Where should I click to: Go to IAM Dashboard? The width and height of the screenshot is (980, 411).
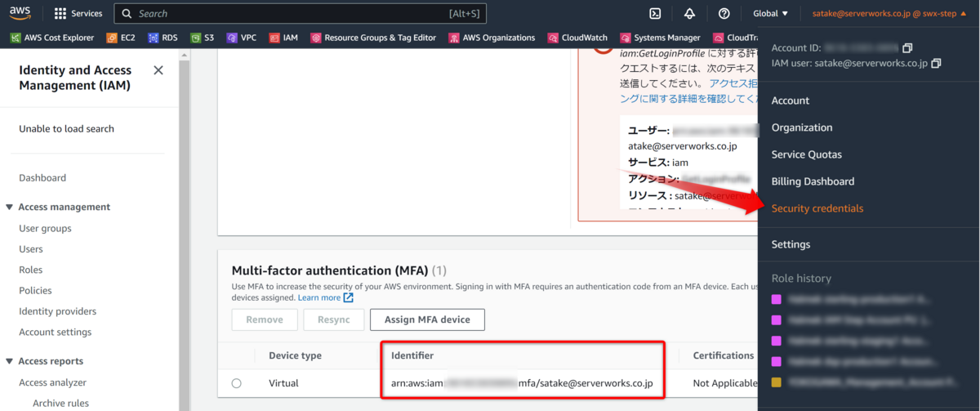coord(42,177)
